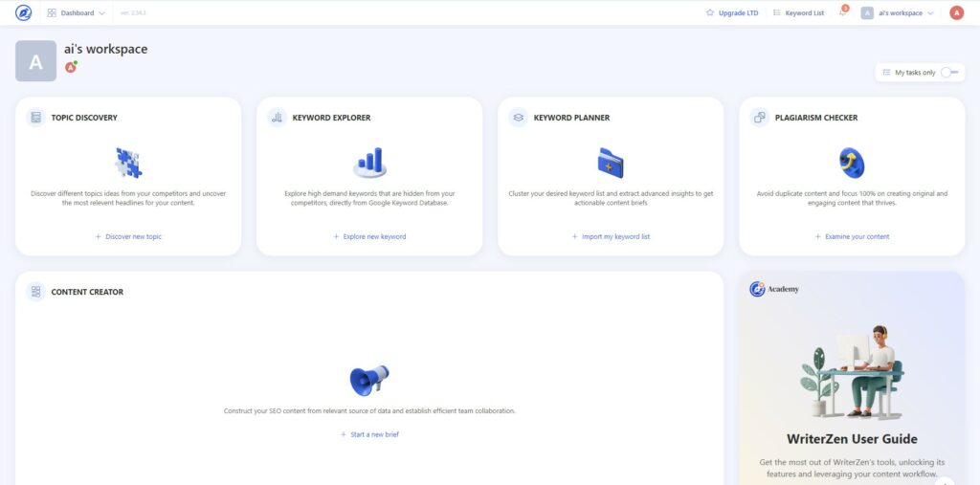This screenshot has width=980, height=485.
Task: Click the Academy desk illustration
Action: (x=852, y=372)
